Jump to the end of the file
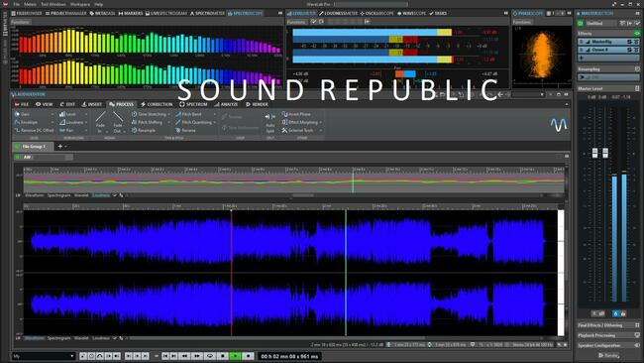The image size is (644, 363). (173, 356)
